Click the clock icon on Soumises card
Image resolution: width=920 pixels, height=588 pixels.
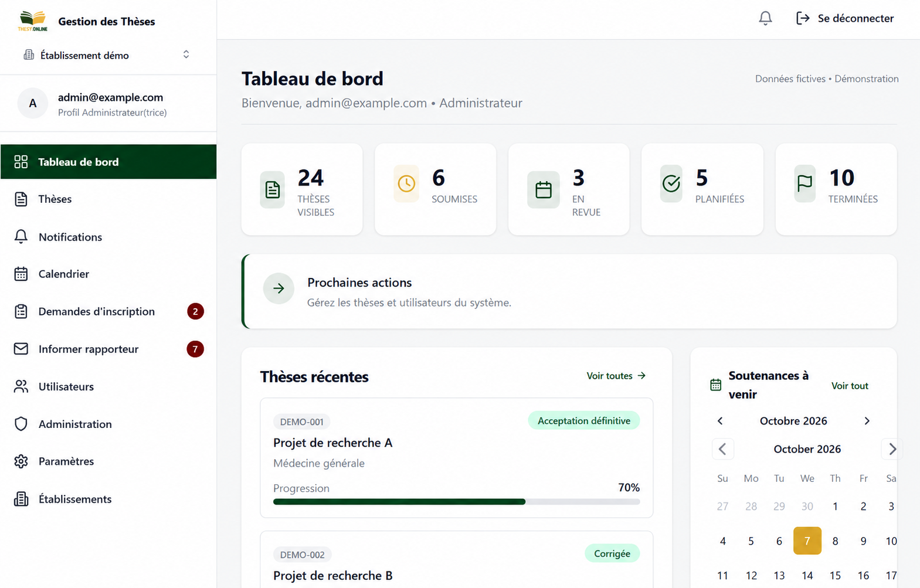click(406, 183)
